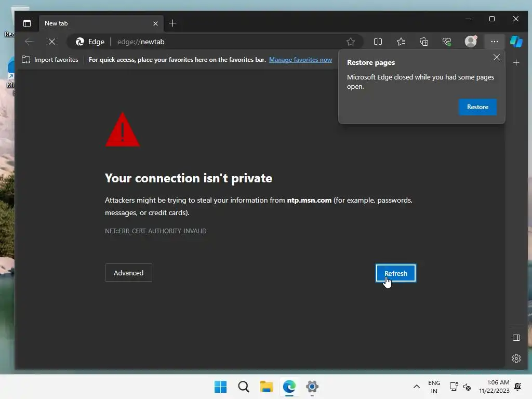Open Manage favorites now link
Screen dimensions: 532x399
click(300, 60)
